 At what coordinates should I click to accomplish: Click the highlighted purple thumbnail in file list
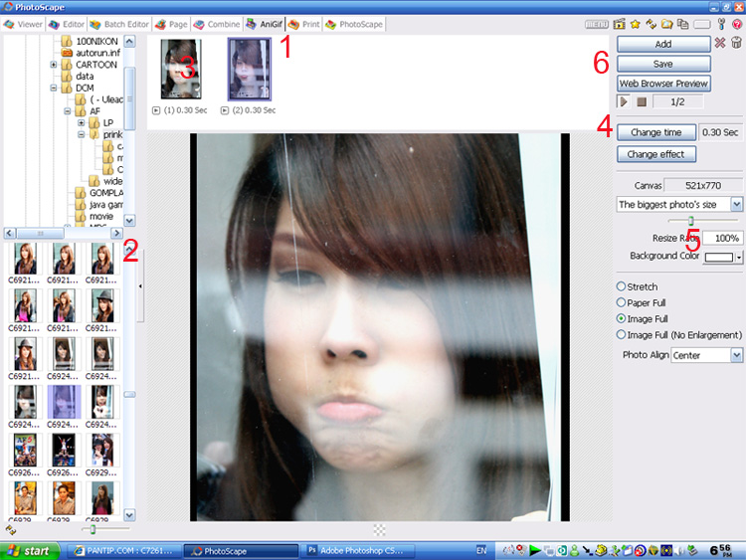[x=64, y=402]
